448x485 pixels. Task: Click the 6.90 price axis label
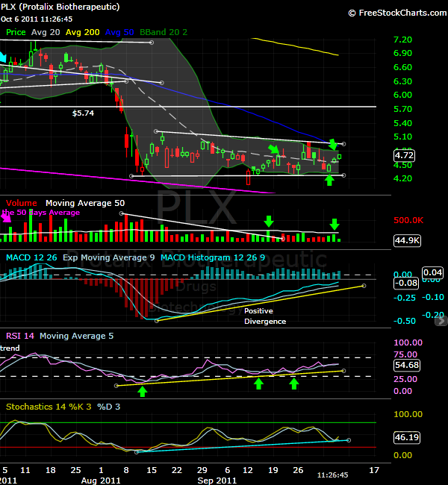click(x=402, y=53)
